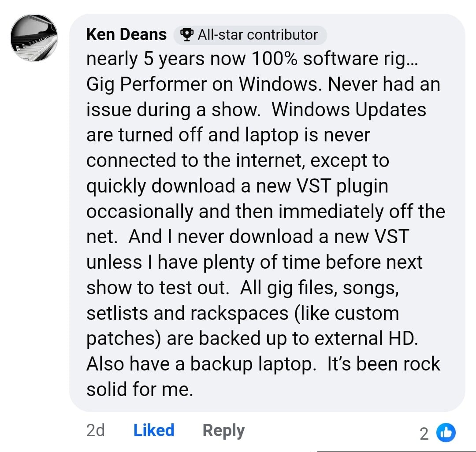
Task: View the reaction count of 2
Action: (424, 434)
